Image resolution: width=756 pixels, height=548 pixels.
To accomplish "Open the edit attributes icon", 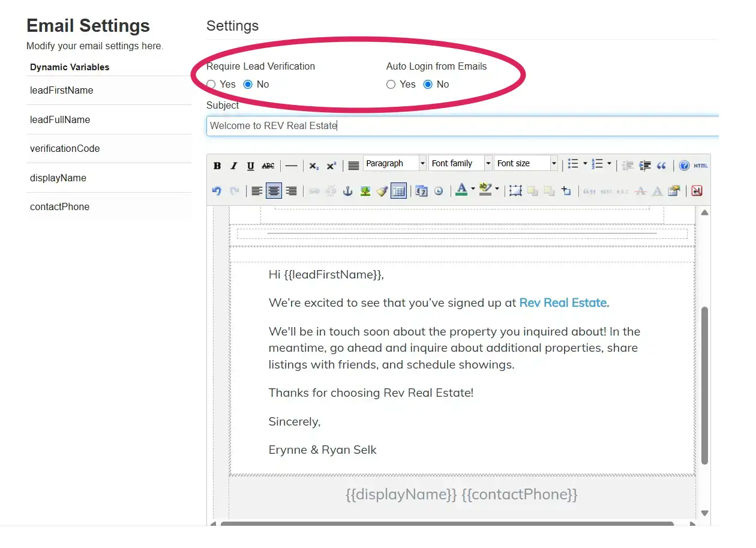I will coord(674,191).
